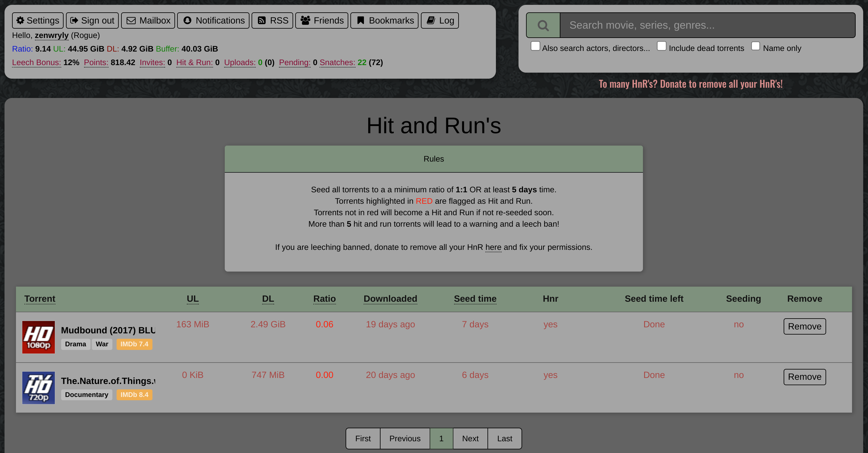Open Friends via the people icon
Screen dimensions: 868x453
[x=305, y=20]
